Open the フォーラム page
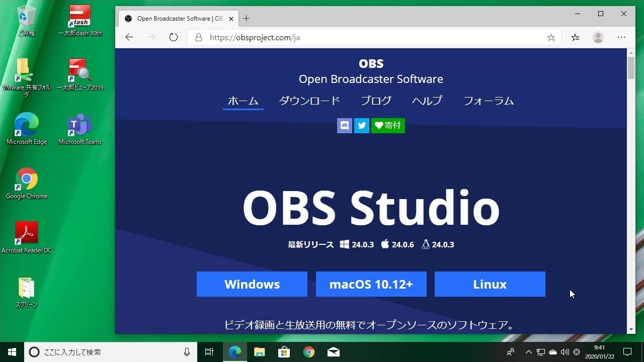This screenshot has width=644, height=362. point(489,101)
